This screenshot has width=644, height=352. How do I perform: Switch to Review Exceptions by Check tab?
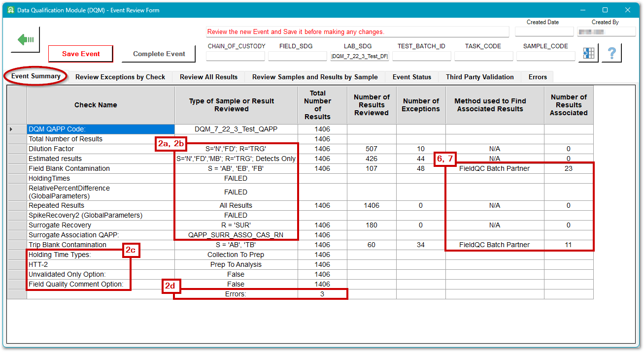pos(120,77)
